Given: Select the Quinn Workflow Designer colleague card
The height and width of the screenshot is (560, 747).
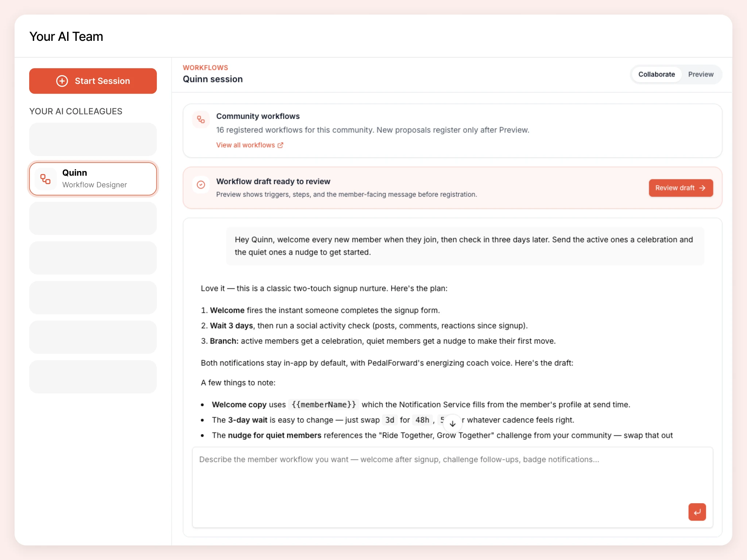Looking at the screenshot, I should pyautogui.click(x=93, y=179).
